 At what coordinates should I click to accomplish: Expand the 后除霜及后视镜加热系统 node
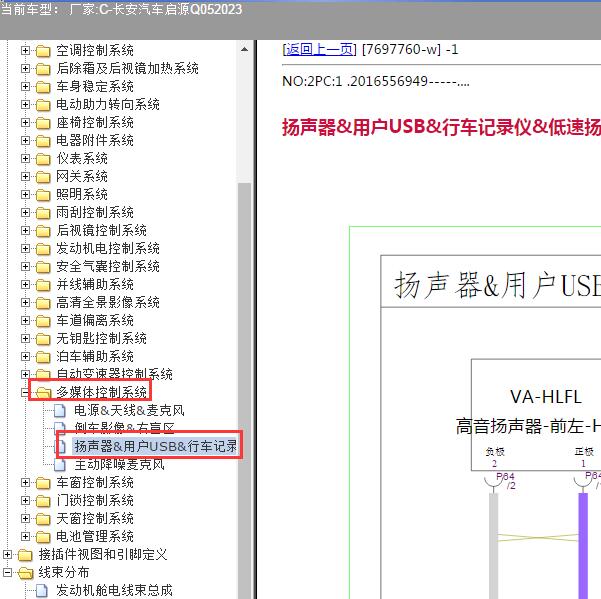pos(25,69)
